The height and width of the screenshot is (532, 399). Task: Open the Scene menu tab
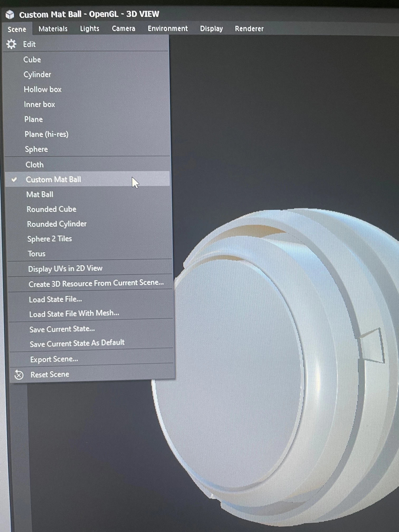17,29
